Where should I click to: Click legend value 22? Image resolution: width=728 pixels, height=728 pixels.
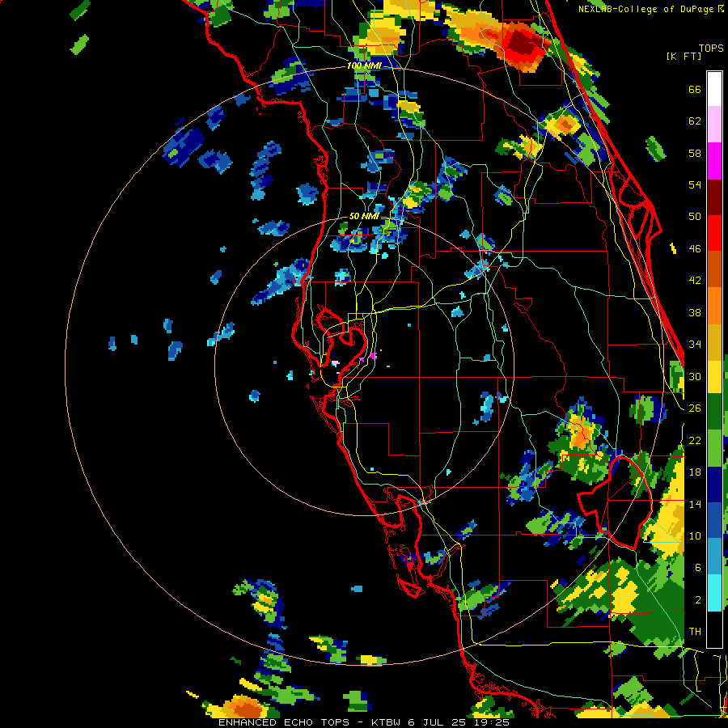pyautogui.click(x=695, y=440)
